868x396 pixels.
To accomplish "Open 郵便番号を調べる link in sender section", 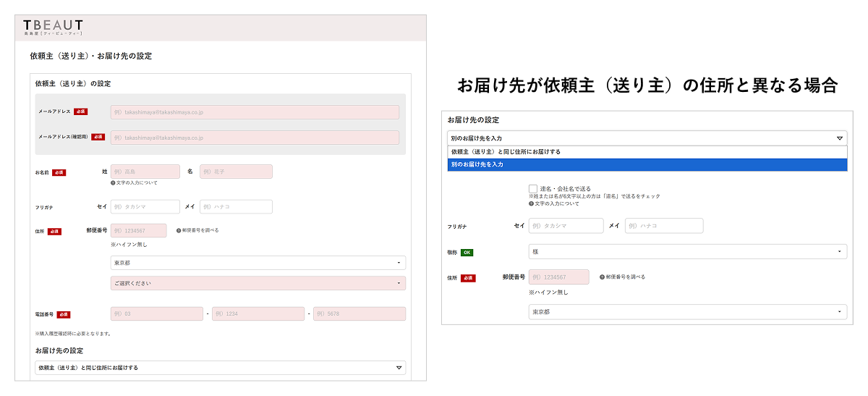I will coord(197,230).
